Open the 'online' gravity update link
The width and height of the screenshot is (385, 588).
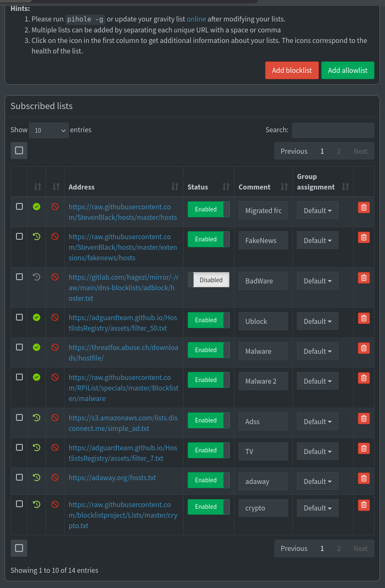click(x=197, y=19)
